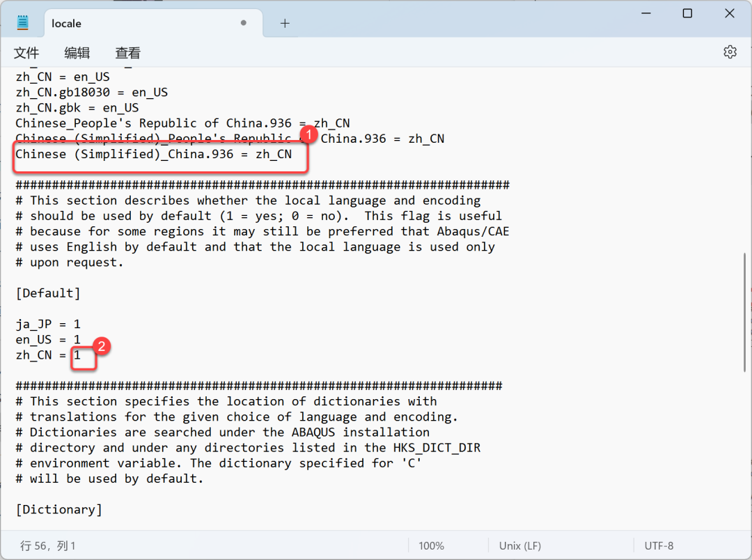Click the '[Default]' section header text
This screenshot has height=560, width=752.
[x=48, y=293]
